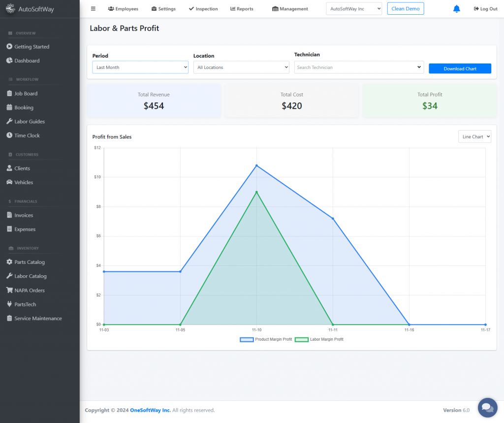Open the Period dropdown
504x423 pixels.
click(140, 67)
